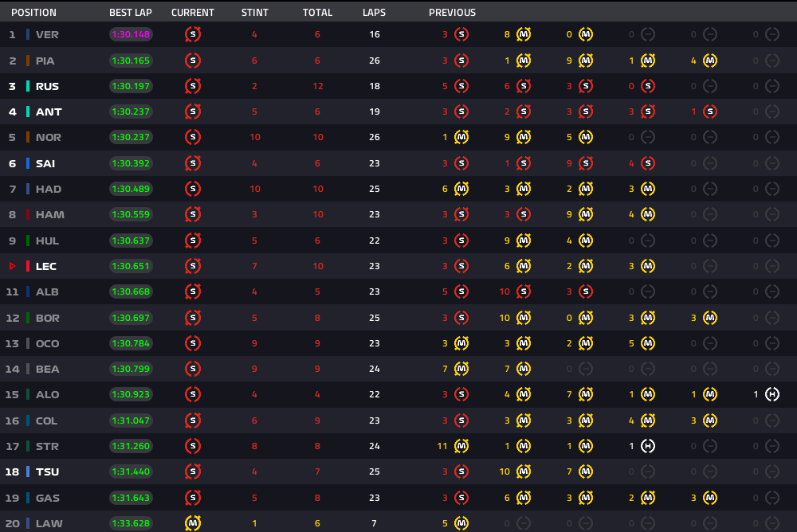Select STR's white hard tyre icon

tap(648, 446)
